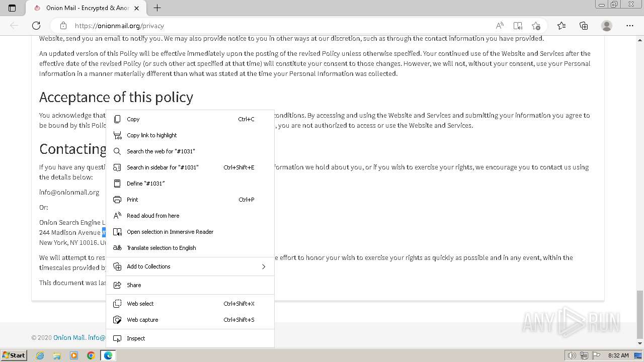644x362 pixels.
Task: Open the Windows Start menu
Action: pos(14,355)
